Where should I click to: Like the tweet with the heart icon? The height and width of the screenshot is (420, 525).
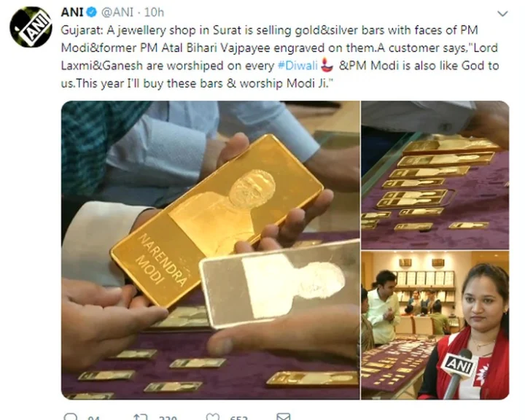coord(213,417)
